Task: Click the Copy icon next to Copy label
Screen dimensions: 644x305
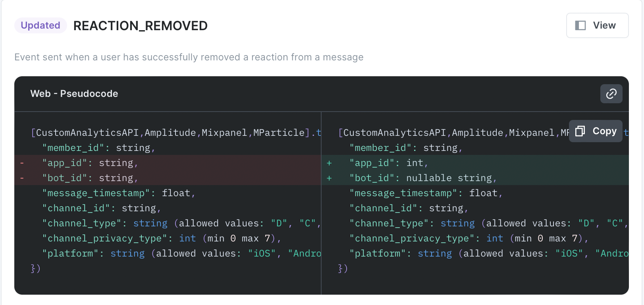Action: 580,131
